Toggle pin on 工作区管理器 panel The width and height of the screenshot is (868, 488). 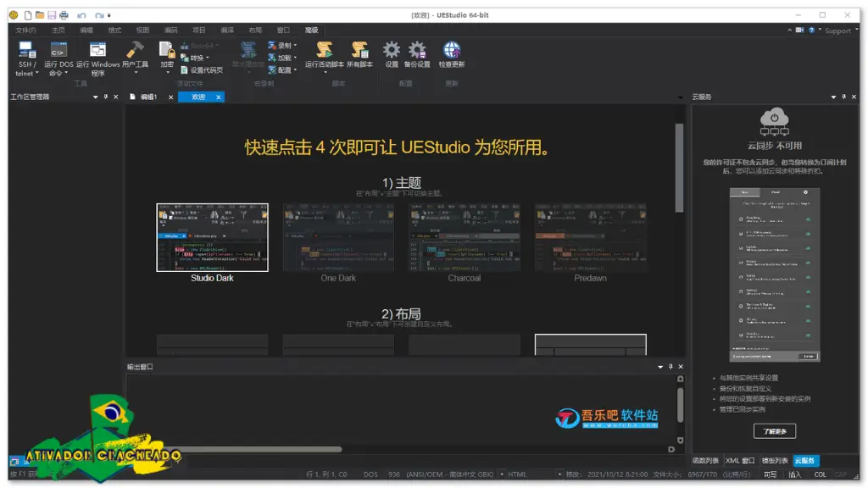106,97
